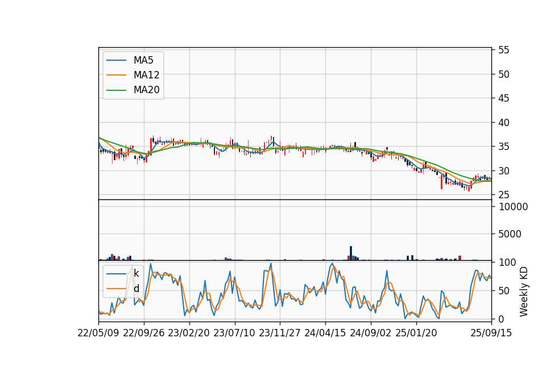Viewport: 546px width, 392px height.
Task: Click the tallest volume bar near mid-2024
Action: point(351,253)
